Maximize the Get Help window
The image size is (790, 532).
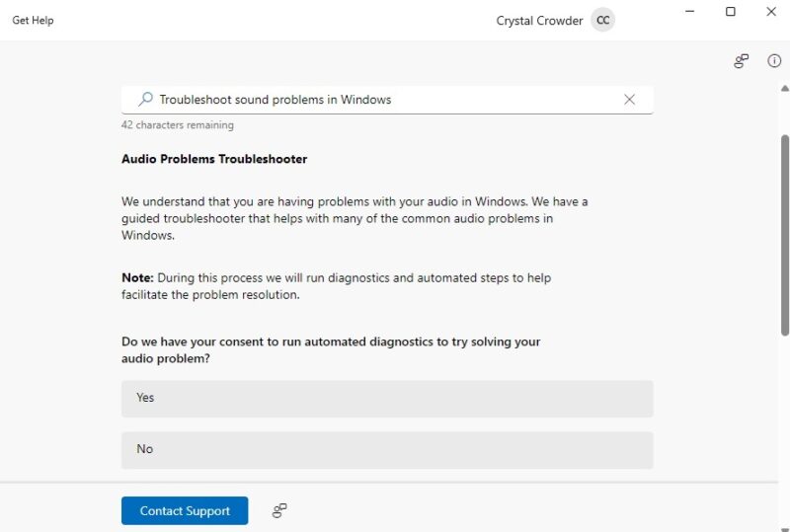(730, 11)
